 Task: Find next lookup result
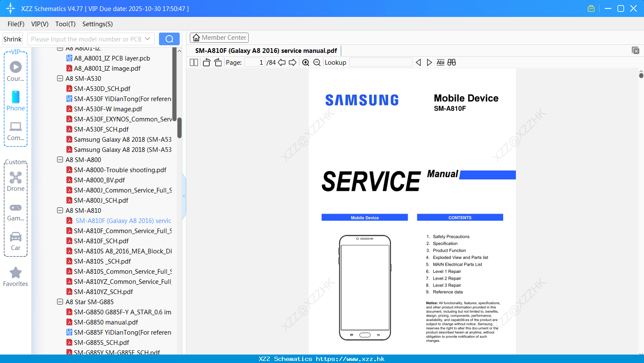429,63
